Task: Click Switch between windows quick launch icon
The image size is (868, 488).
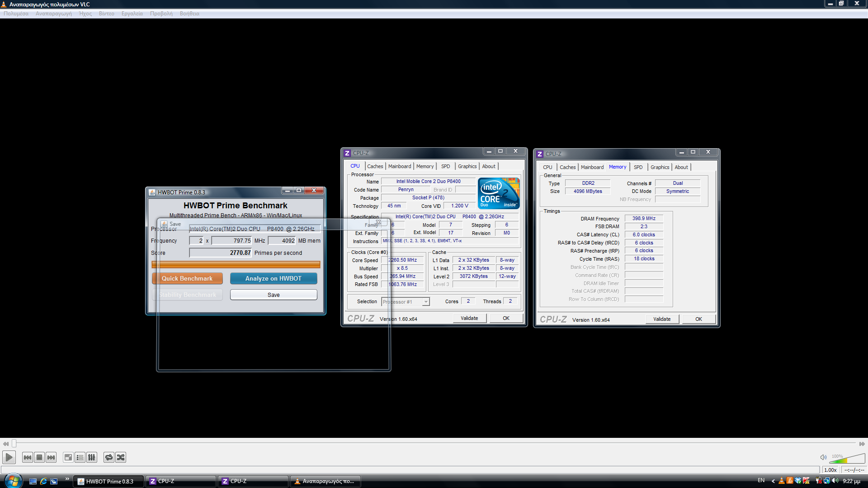Action: tap(54, 481)
